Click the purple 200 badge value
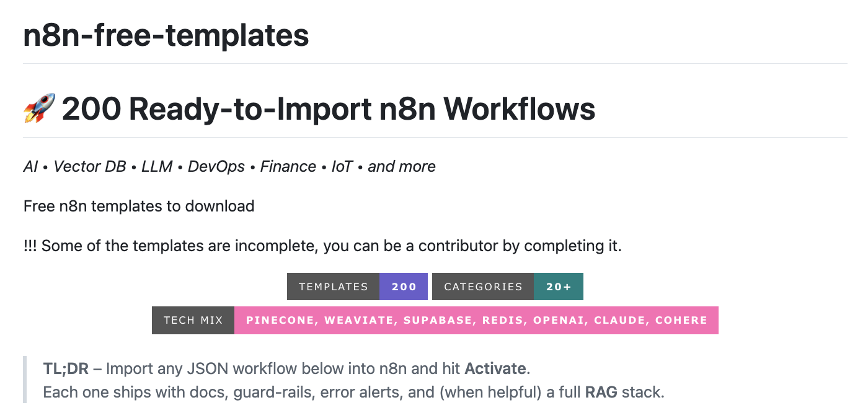This screenshot has width=868, height=418. tap(404, 287)
